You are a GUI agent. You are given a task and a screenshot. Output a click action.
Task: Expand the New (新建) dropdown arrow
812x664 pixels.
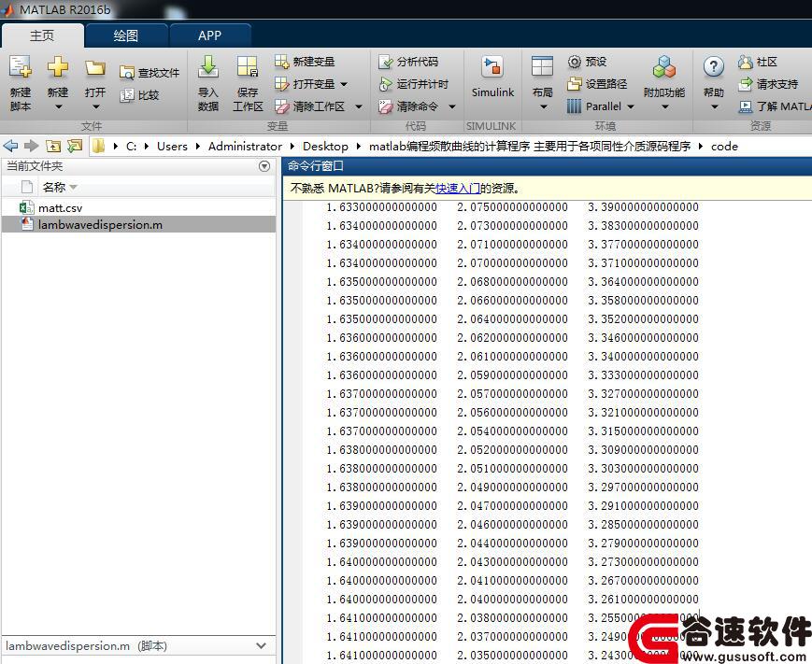pos(58,107)
